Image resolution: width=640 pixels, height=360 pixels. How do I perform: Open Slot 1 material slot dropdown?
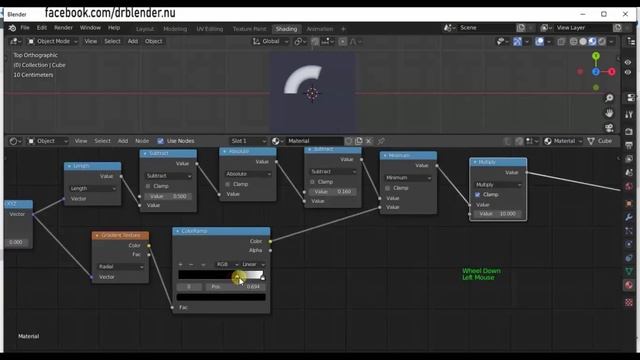coord(248,141)
